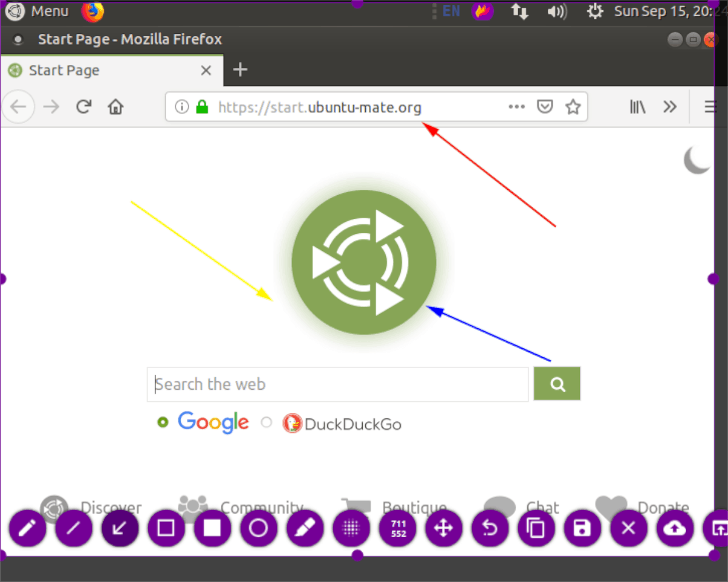Switch search engine to DuckDuckGo
Image resolution: width=728 pixels, height=582 pixels.
point(266,423)
